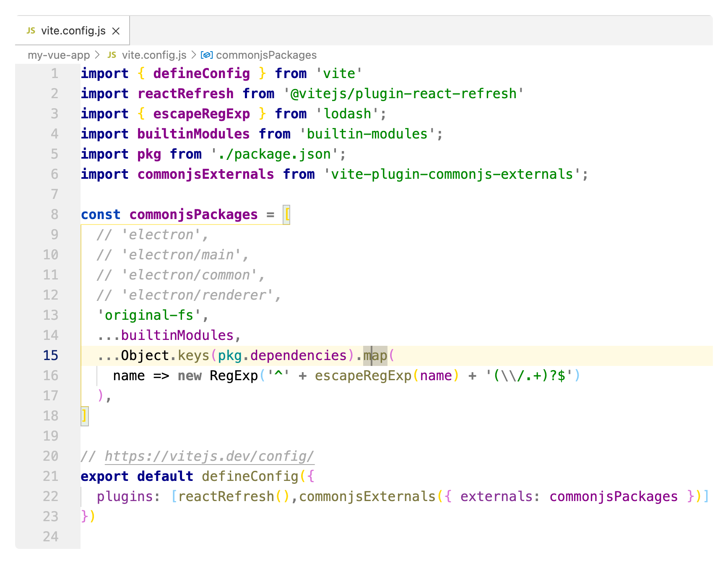Viewport: 728px width, 564px height.
Task: Click the JS icon in the breadcrumb
Action: pyautogui.click(x=112, y=55)
